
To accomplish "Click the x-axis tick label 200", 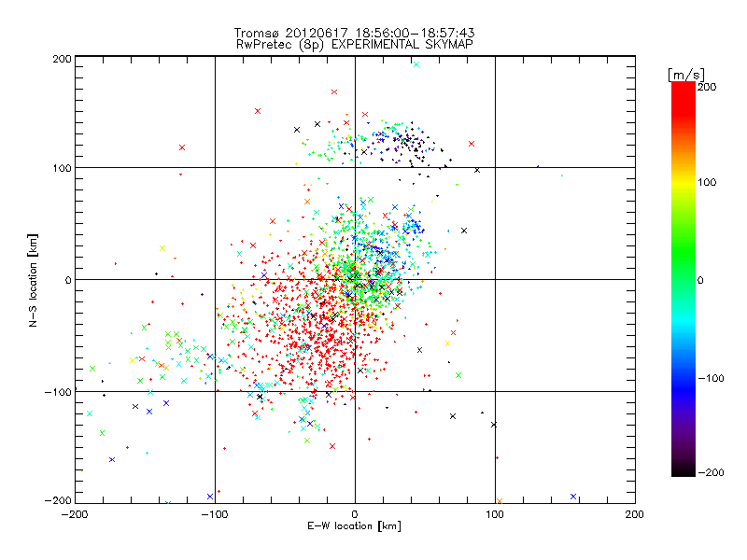I will coord(635,514).
